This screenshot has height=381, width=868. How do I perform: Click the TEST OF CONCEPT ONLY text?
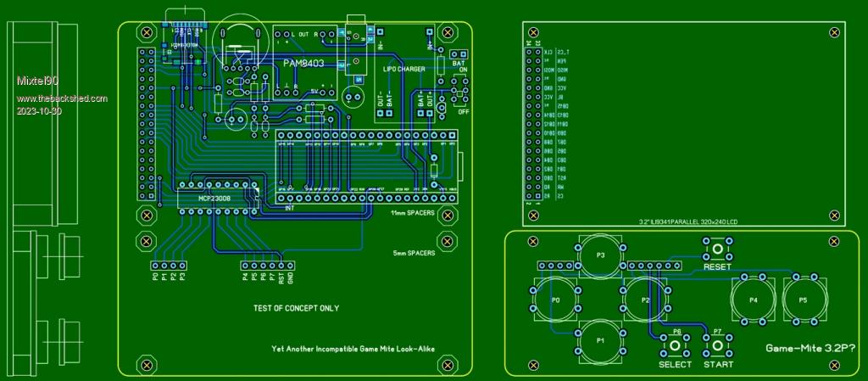click(x=296, y=308)
